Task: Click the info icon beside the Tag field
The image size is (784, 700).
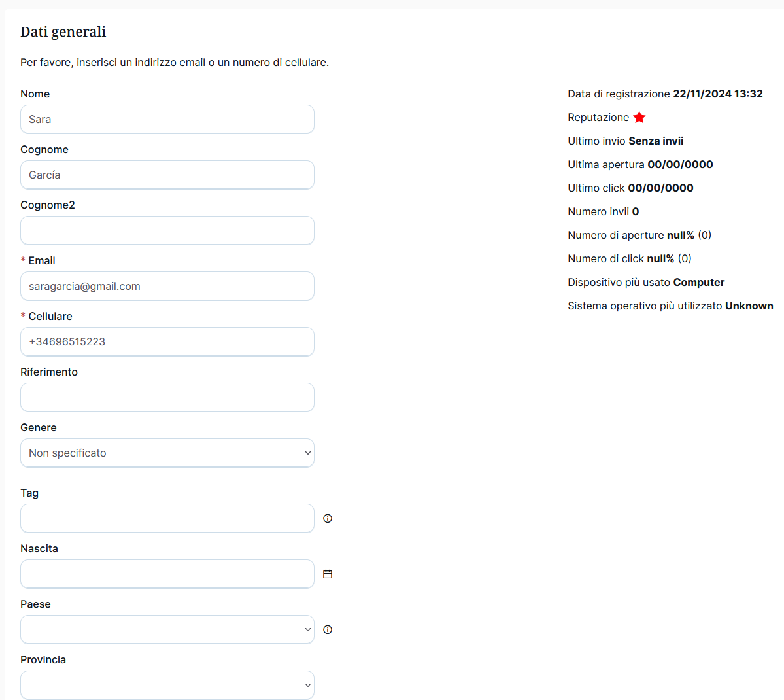Action: pyautogui.click(x=328, y=518)
